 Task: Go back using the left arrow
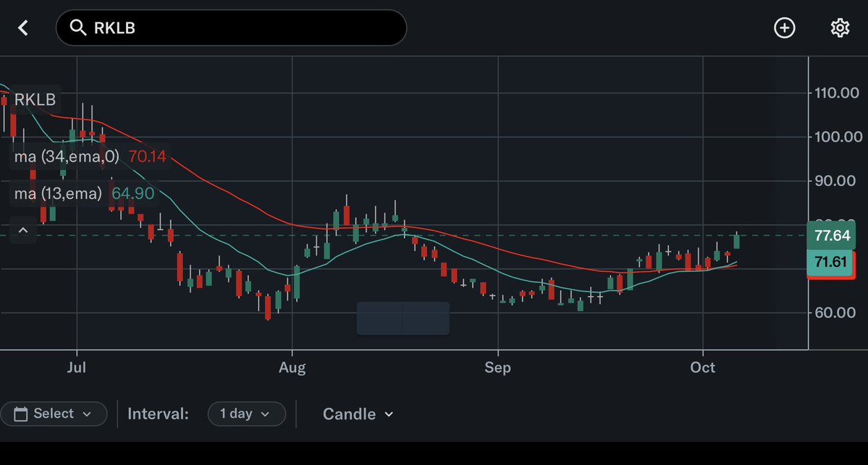tap(22, 27)
